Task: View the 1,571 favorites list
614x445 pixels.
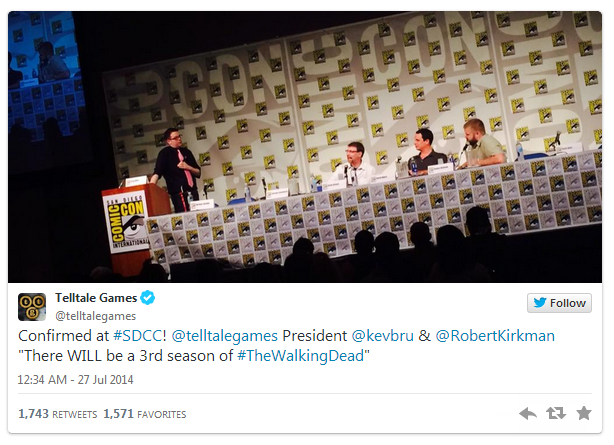Action: pyautogui.click(x=144, y=414)
